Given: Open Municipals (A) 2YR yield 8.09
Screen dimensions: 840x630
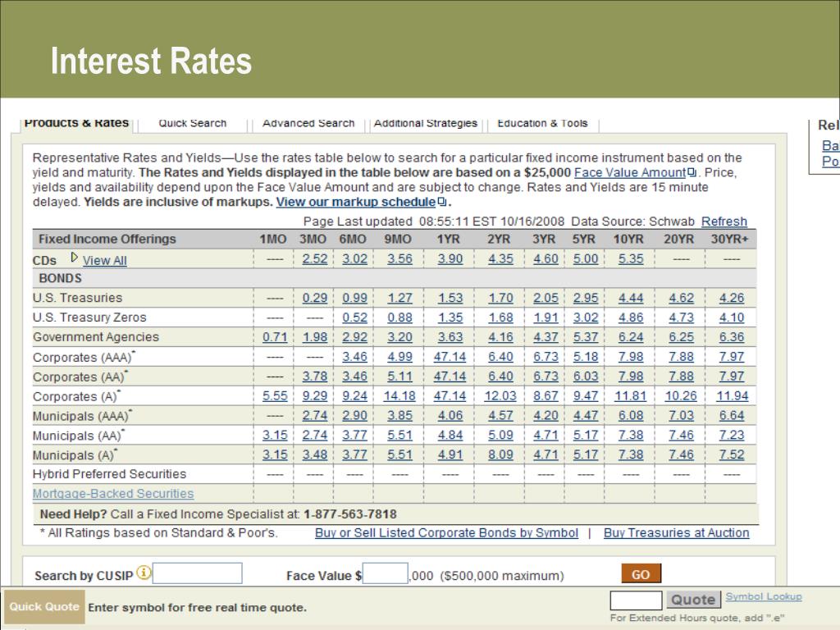Looking at the screenshot, I should click(x=500, y=454).
